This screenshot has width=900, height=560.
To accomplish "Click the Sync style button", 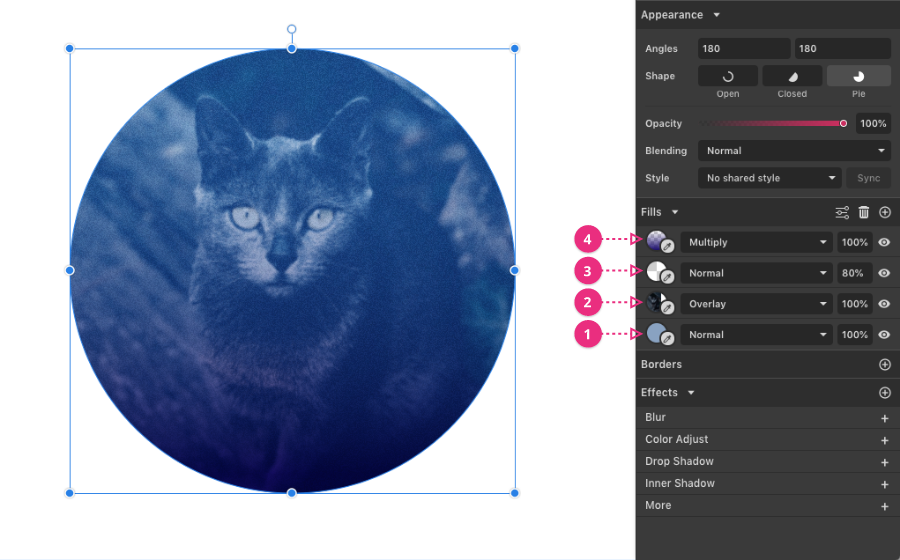I will [868, 178].
